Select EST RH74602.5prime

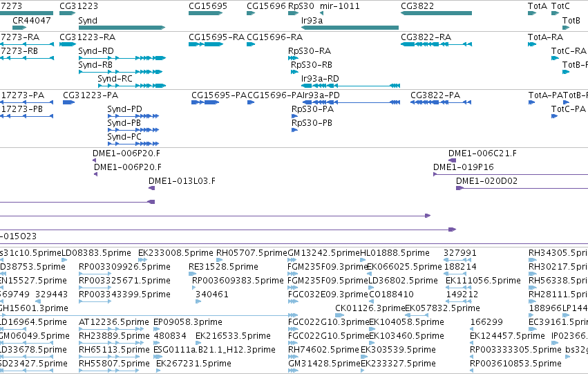click(x=323, y=350)
